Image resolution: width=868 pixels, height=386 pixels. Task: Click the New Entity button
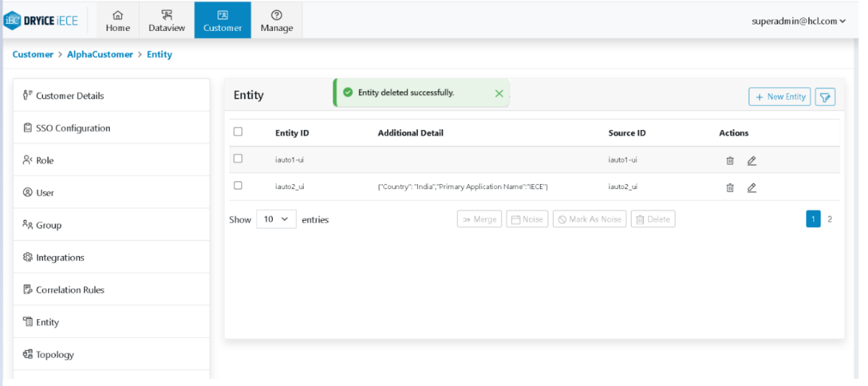tap(780, 97)
